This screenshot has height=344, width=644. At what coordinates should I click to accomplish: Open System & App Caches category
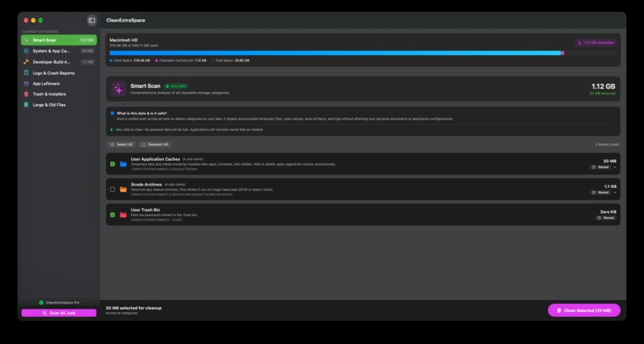(59, 51)
